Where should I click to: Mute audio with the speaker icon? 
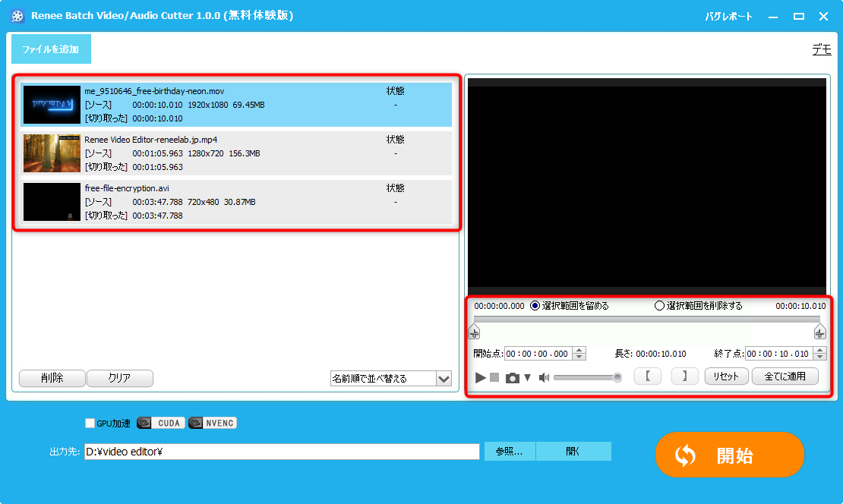(544, 378)
